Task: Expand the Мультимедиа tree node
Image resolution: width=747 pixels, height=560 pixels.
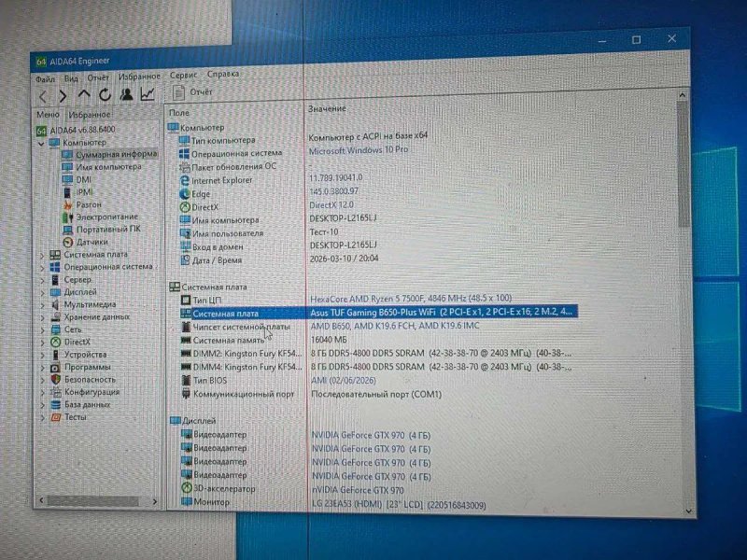Action: [x=42, y=305]
